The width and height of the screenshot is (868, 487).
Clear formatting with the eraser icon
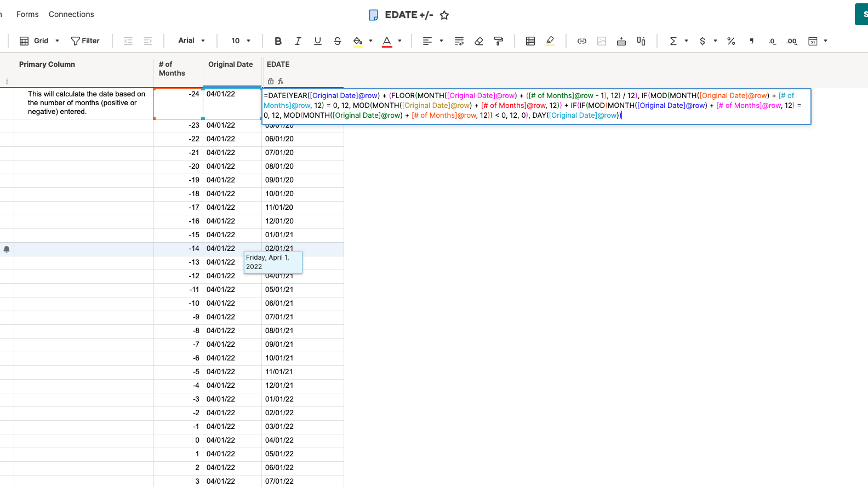pyautogui.click(x=479, y=41)
